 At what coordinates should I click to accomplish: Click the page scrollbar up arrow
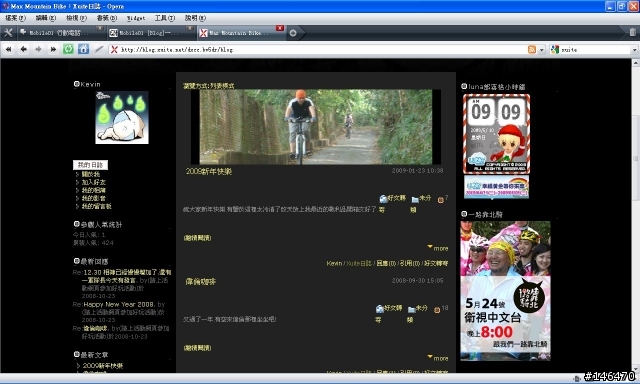point(636,62)
